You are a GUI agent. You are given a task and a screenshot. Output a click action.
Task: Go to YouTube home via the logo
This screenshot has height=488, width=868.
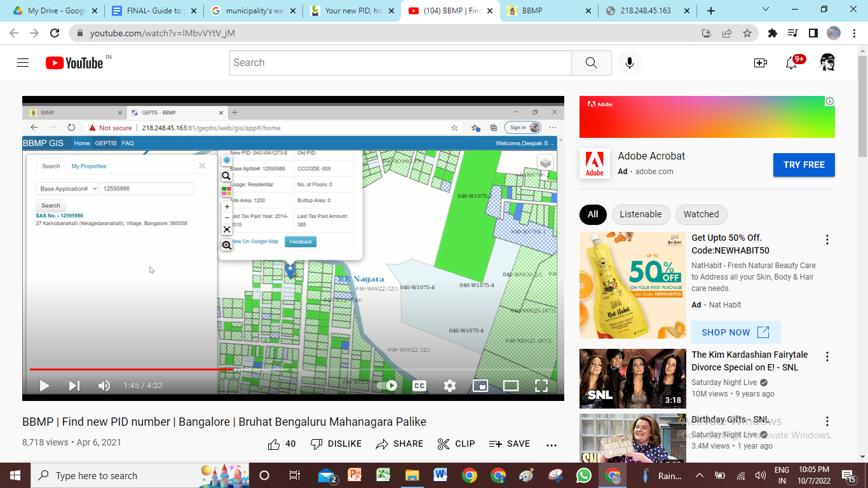click(x=74, y=62)
